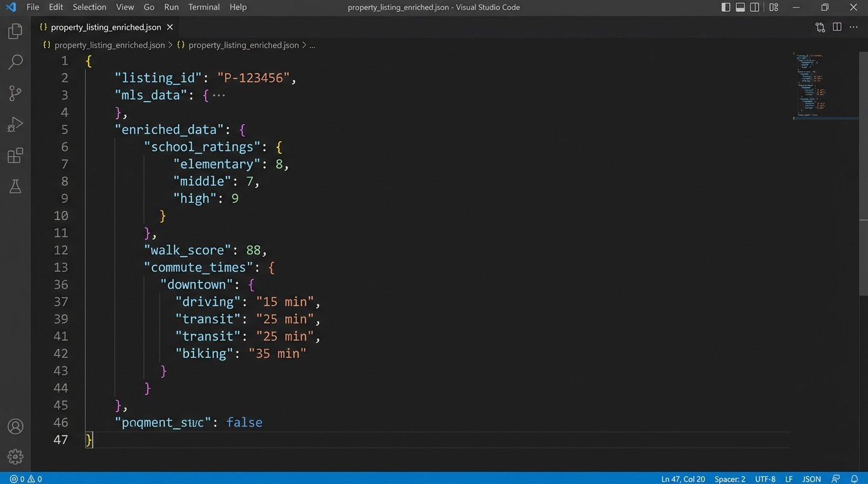Toggle the primary side bar visibility

[726, 8]
